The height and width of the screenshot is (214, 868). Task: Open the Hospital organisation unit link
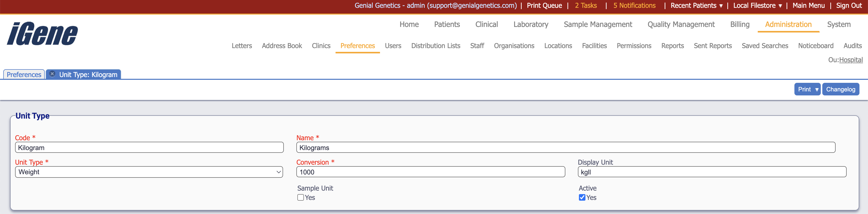[850, 60]
